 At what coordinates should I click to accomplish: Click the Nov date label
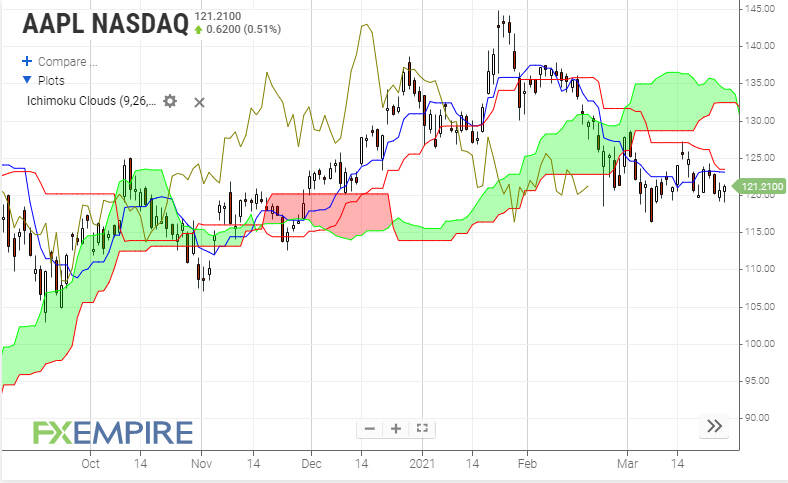pos(202,463)
